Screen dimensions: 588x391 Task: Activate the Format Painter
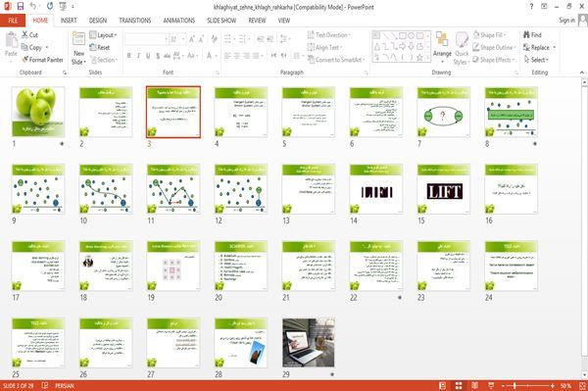coord(42,60)
